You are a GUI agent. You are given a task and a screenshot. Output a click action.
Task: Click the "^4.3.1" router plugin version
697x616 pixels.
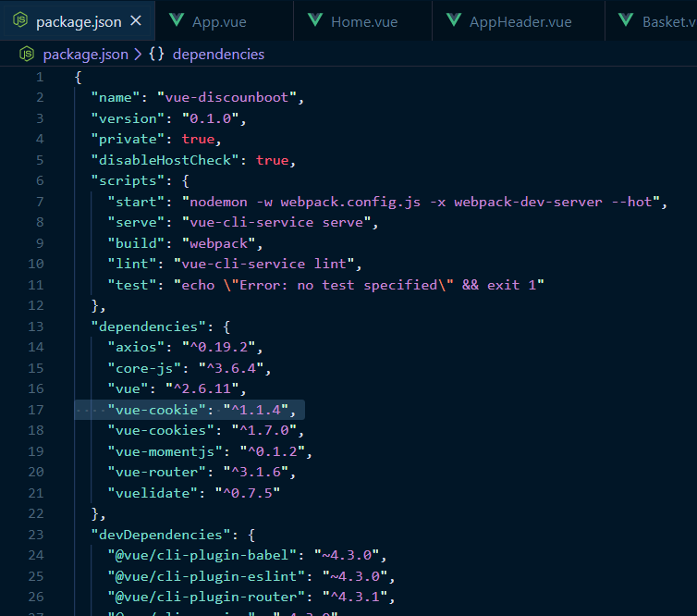pos(355,597)
